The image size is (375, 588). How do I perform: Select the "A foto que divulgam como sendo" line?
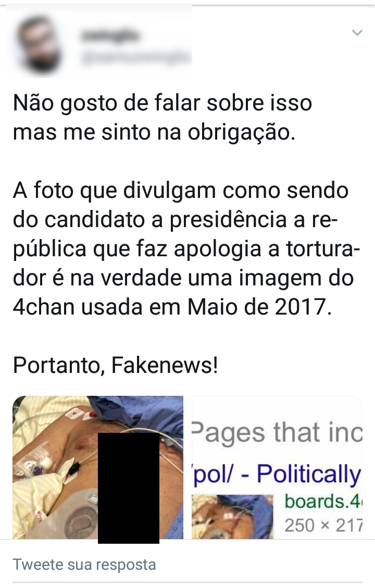click(x=181, y=191)
